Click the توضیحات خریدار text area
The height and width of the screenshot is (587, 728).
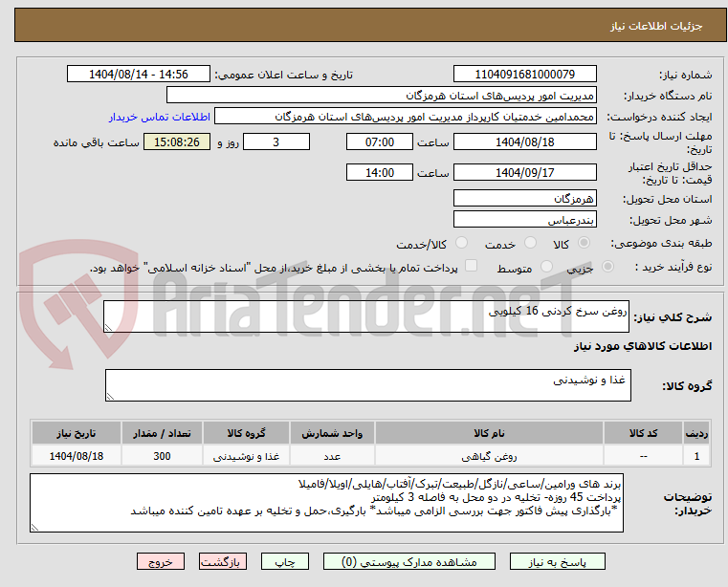click(326, 503)
